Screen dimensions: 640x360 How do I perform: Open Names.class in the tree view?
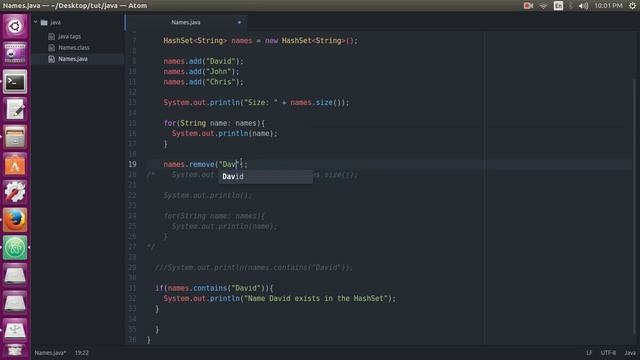coord(74,48)
